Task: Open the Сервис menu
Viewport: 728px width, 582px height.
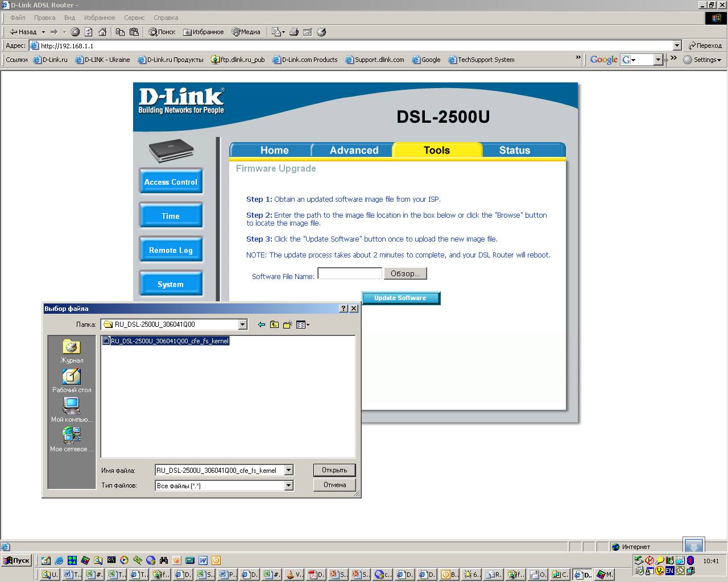Action: click(x=134, y=18)
